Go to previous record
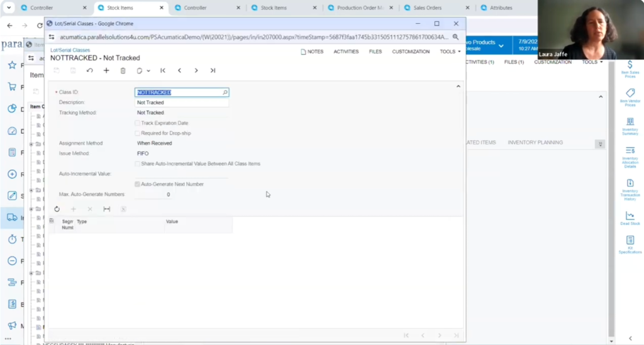644x345 pixels. pyautogui.click(x=179, y=70)
